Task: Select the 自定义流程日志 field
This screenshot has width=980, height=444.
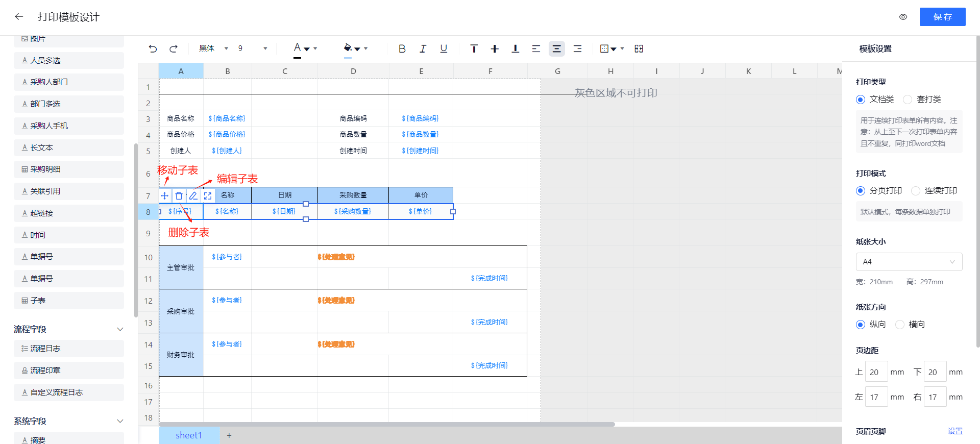Action: coord(69,392)
